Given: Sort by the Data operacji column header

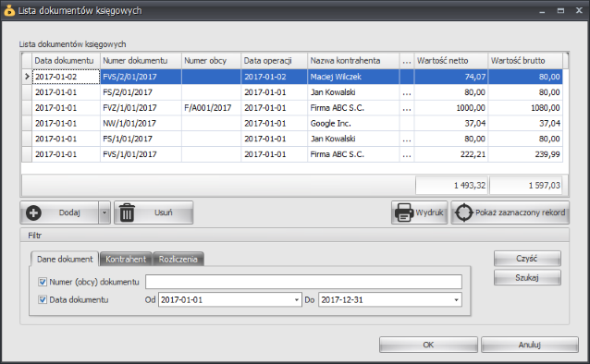Looking at the screenshot, I should point(275,61).
